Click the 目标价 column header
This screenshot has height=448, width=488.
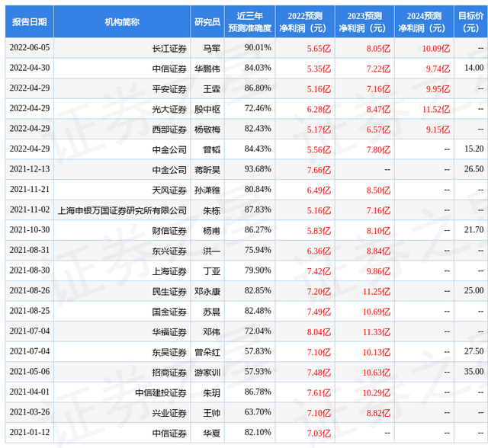click(471, 22)
